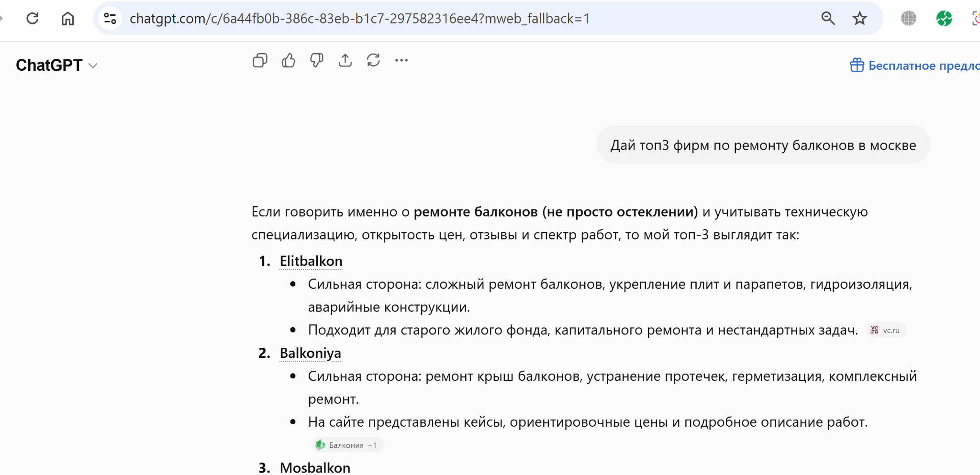Open the green checkmark extension
This screenshot has width=980, height=475.
(x=944, y=19)
